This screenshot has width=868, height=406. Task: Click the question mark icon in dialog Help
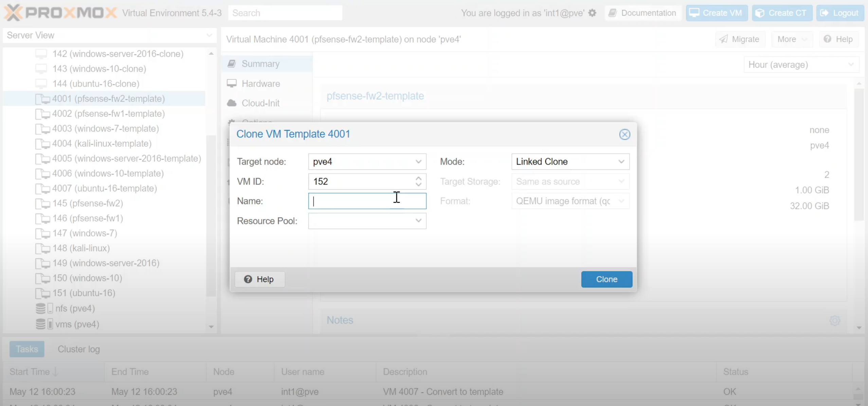pos(248,279)
